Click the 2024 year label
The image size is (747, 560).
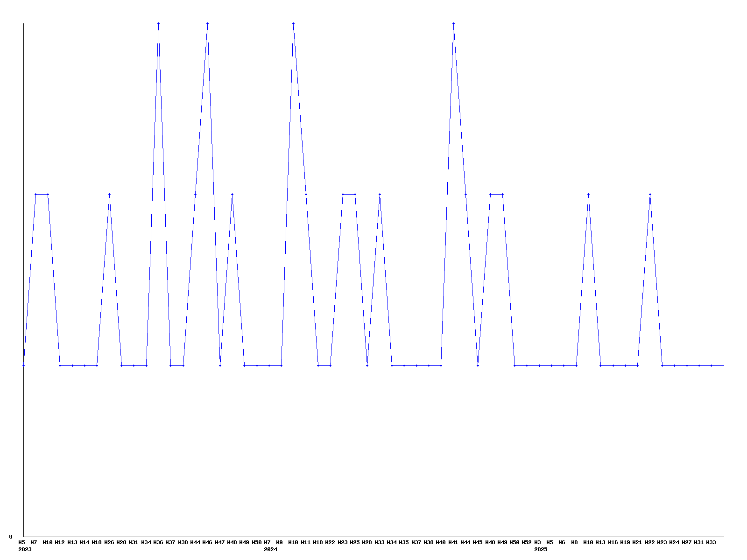click(270, 550)
